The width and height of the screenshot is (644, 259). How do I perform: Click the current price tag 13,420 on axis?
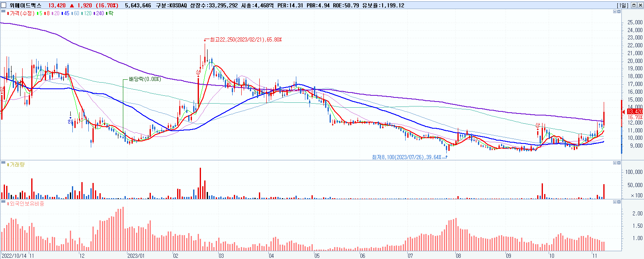click(635, 111)
